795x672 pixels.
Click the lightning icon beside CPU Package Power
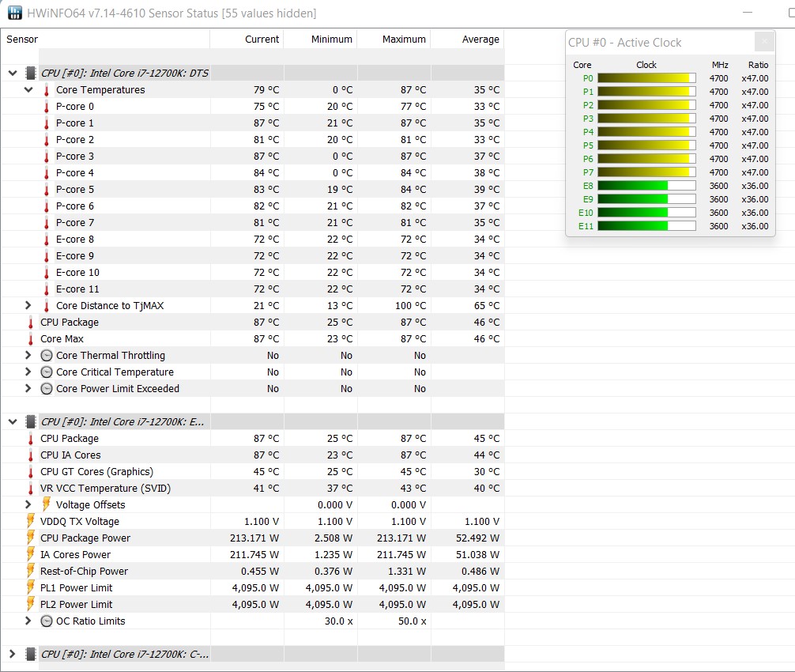click(30, 538)
